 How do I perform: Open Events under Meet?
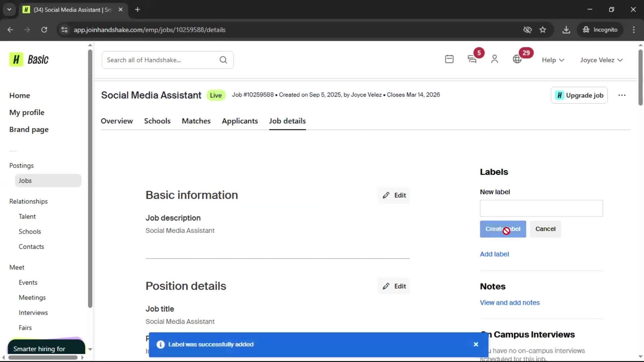(x=28, y=283)
